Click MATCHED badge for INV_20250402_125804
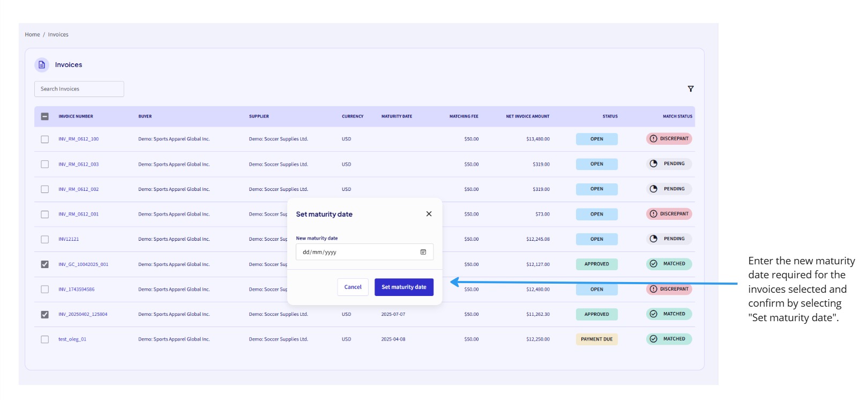Screen dimensions: 868x400 click(669, 314)
